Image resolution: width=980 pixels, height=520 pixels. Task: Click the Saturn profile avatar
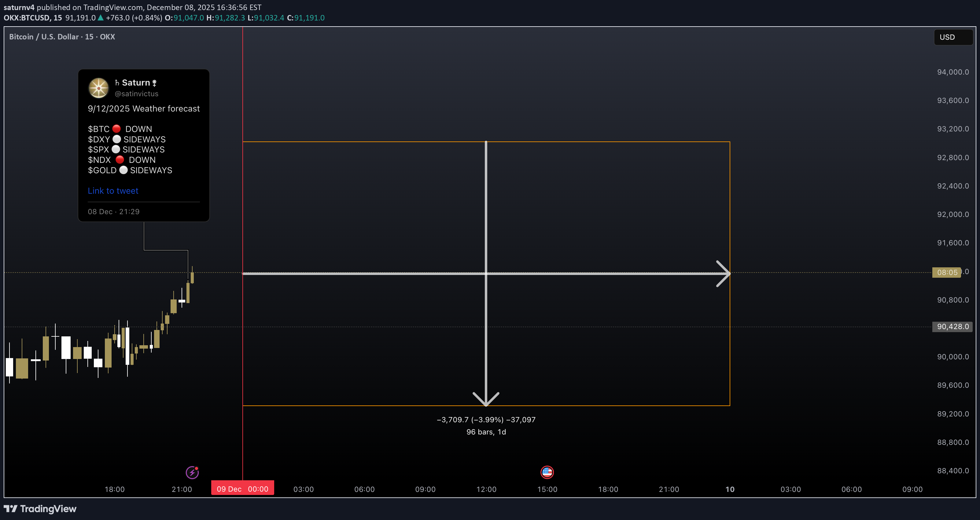tap(98, 88)
